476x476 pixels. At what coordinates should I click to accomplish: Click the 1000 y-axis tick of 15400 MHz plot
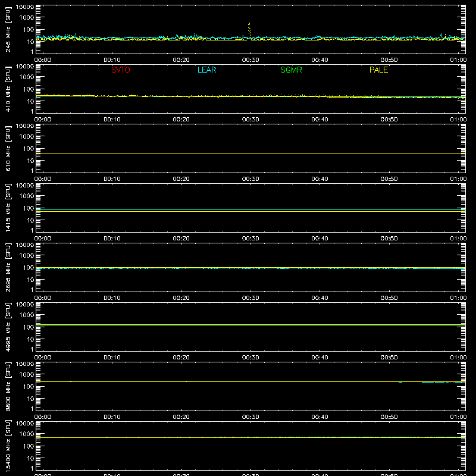(x=27, y=434)
